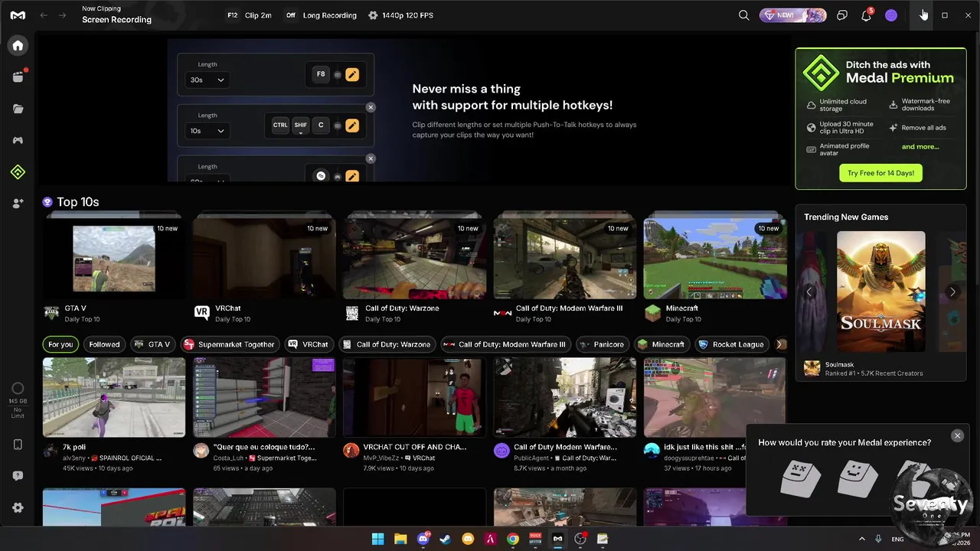Select the Minecraft filter chip
The height and width of the screenshot is (551, 980).
pos(662,344)
